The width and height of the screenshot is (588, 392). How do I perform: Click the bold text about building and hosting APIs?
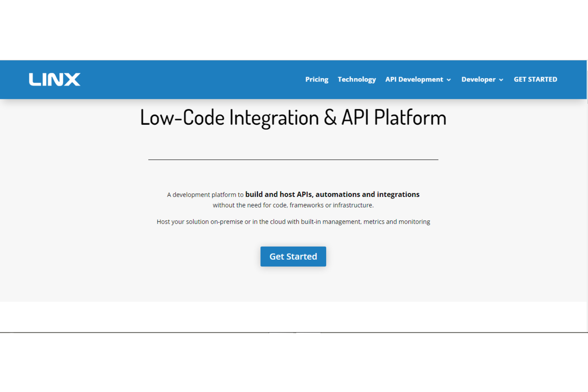pyautogui.click(x=332, y=194)
